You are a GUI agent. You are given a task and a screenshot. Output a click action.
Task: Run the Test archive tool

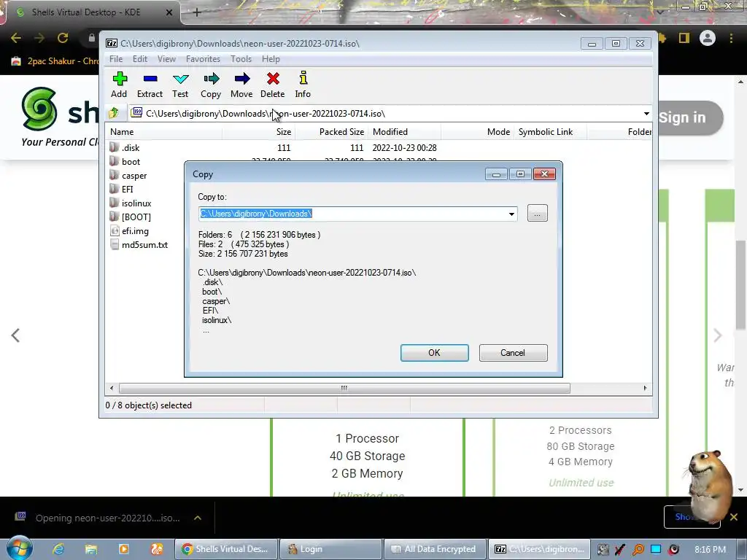click(180, 85)
